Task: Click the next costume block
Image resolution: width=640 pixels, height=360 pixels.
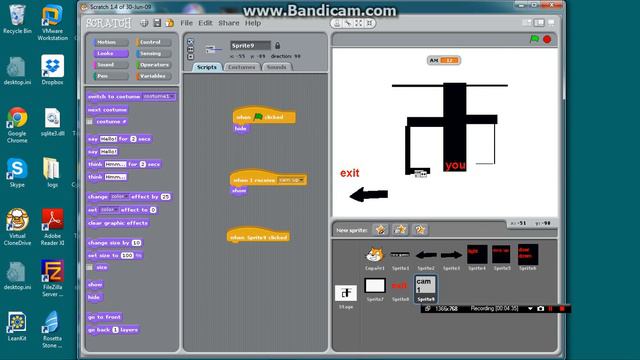Action: (x=107, y=110)
